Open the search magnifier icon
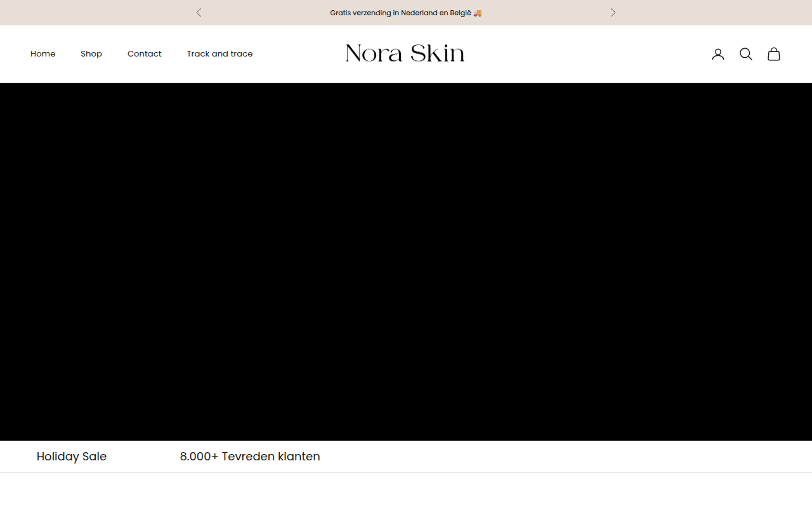Screen dimensions: 812x508 coord(745,54)
